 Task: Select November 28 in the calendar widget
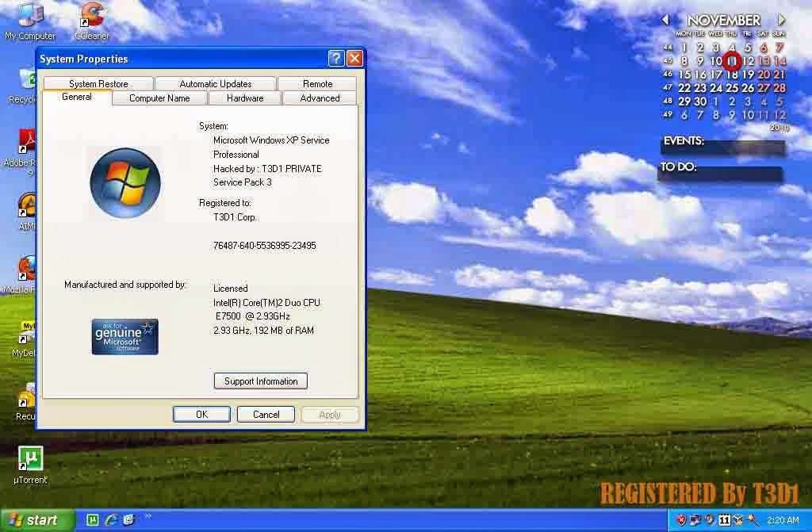[x=779, y=88]
